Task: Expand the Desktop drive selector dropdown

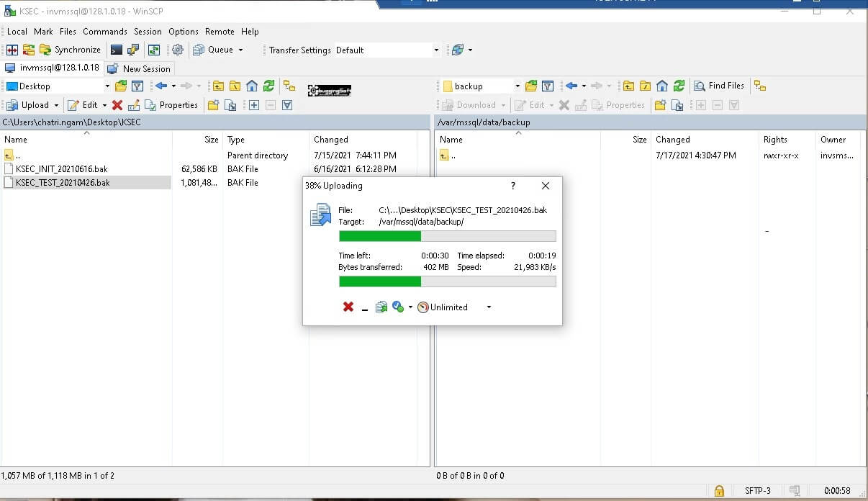Action: pyautogui.click(x=106, y=85)
